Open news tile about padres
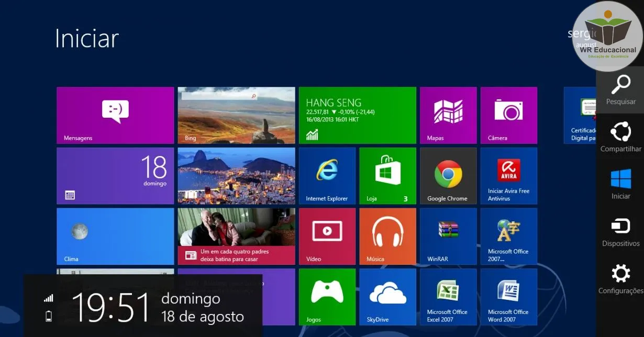The width and height of the screenshot is (644, 337). click(x=236, y=237)
